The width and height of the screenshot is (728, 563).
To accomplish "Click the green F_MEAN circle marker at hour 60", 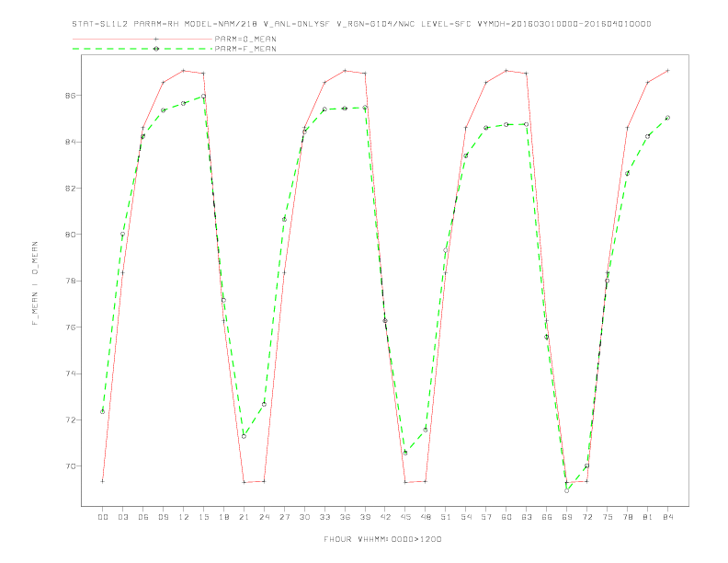I will coord(506,124).
